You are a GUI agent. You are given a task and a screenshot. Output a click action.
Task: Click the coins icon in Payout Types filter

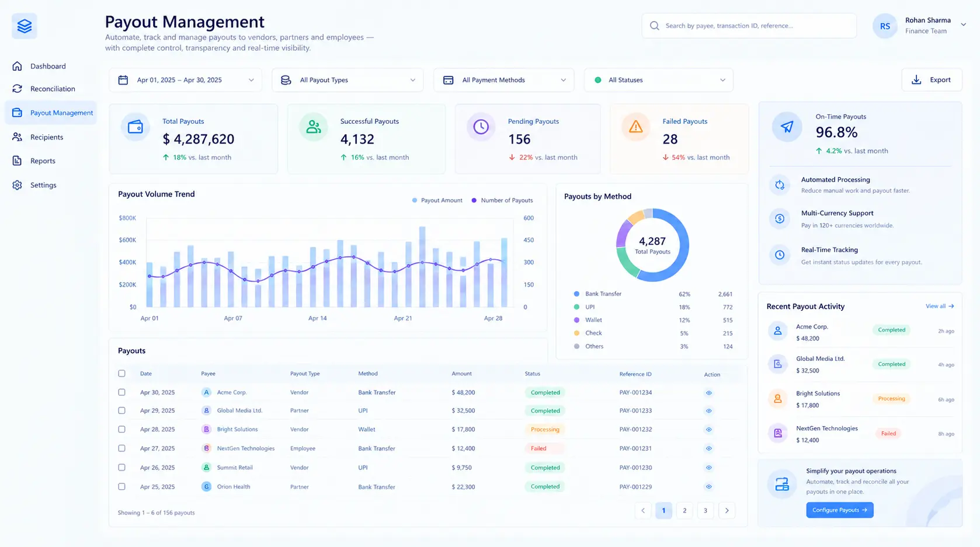286,80
